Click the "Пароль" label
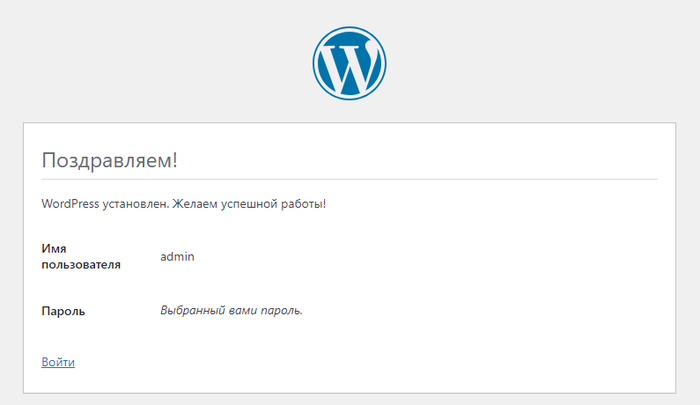 (x=63, y=311)
